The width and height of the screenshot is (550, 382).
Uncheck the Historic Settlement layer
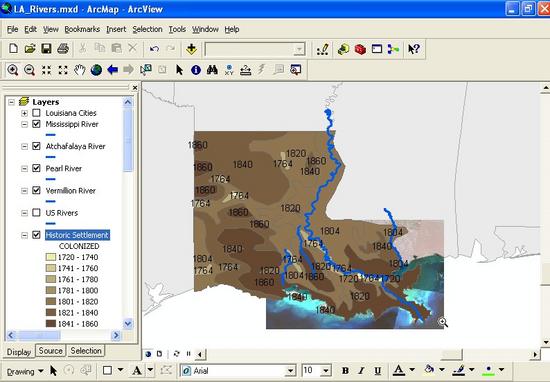36,235
